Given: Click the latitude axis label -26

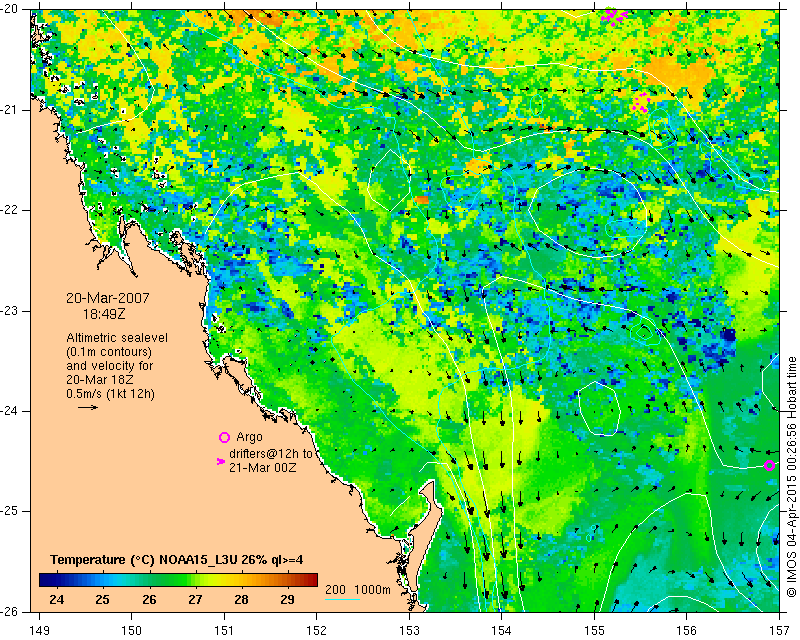Looking at the screenshot, I should click(9, 611).
